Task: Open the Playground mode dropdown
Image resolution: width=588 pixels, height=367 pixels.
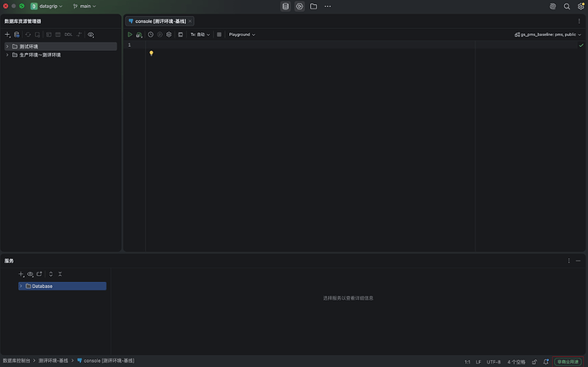Action: tap(242, 35)
